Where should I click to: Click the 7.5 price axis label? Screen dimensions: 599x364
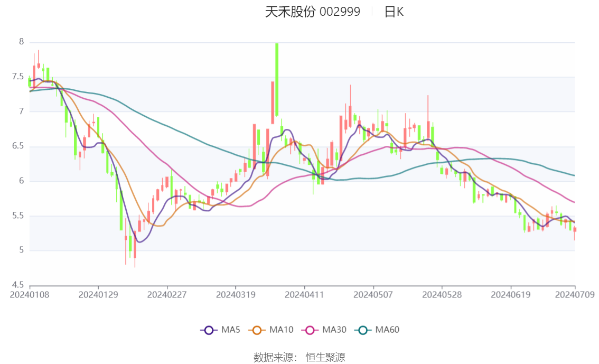18,77
